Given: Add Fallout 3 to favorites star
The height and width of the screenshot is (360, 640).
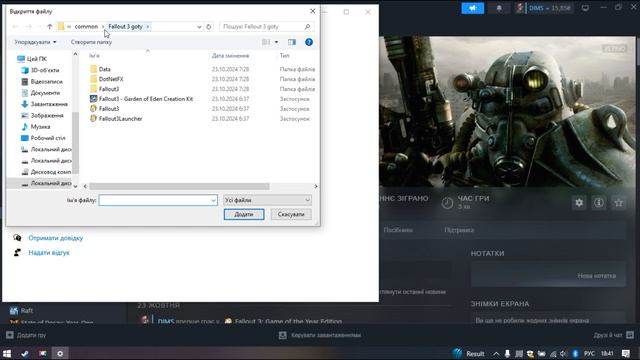Looking at the screenshot, I should coord(619,203).
